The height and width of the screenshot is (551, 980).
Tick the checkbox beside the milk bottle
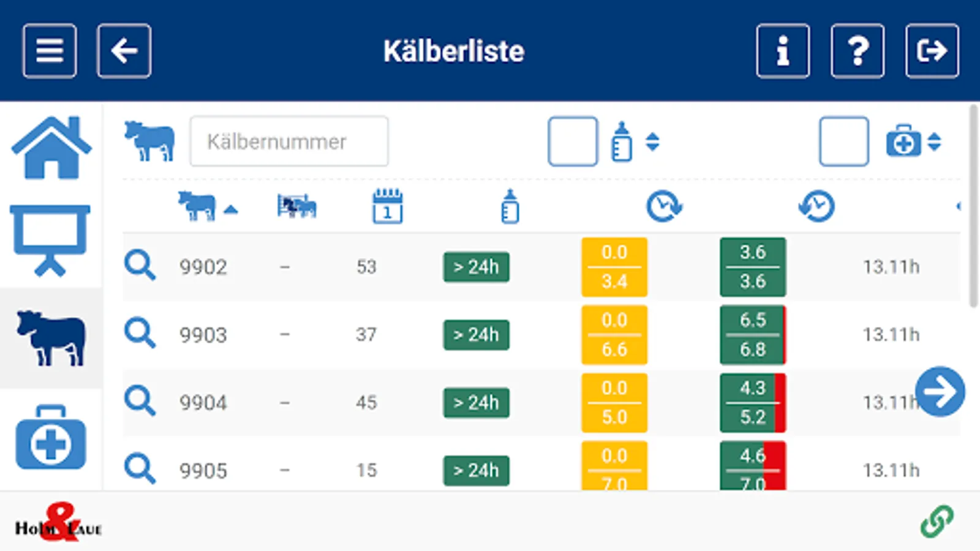point(572,141)
